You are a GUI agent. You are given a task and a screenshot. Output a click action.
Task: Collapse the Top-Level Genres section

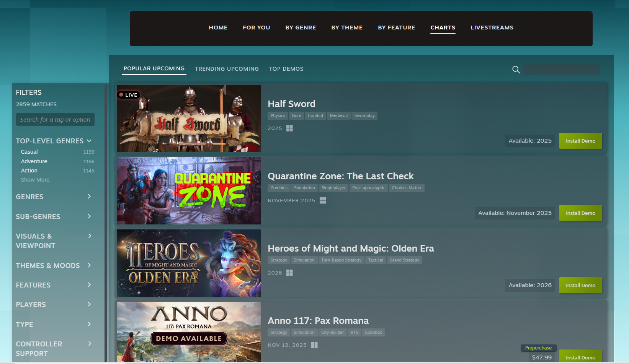[x=89, y=141]
